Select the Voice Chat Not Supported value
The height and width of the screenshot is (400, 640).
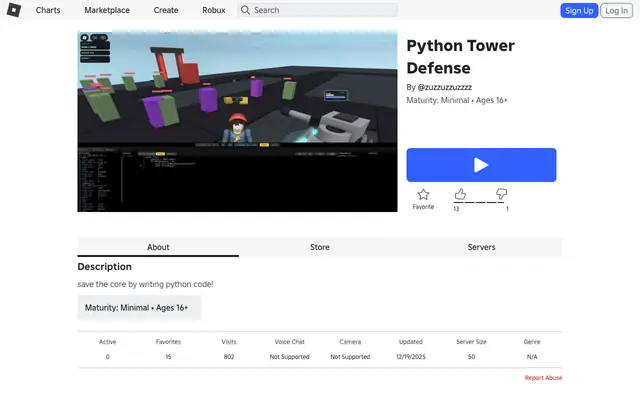pos(289,357)
